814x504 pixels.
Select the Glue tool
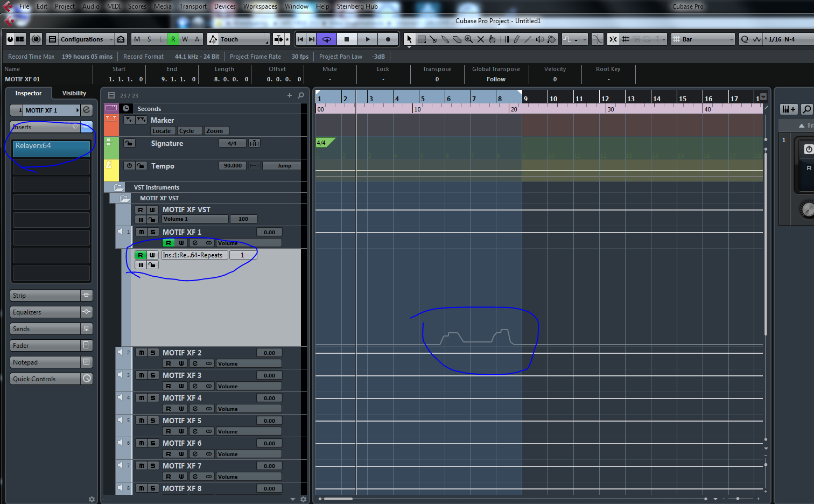pyautogui.click(x=445, y=39)
